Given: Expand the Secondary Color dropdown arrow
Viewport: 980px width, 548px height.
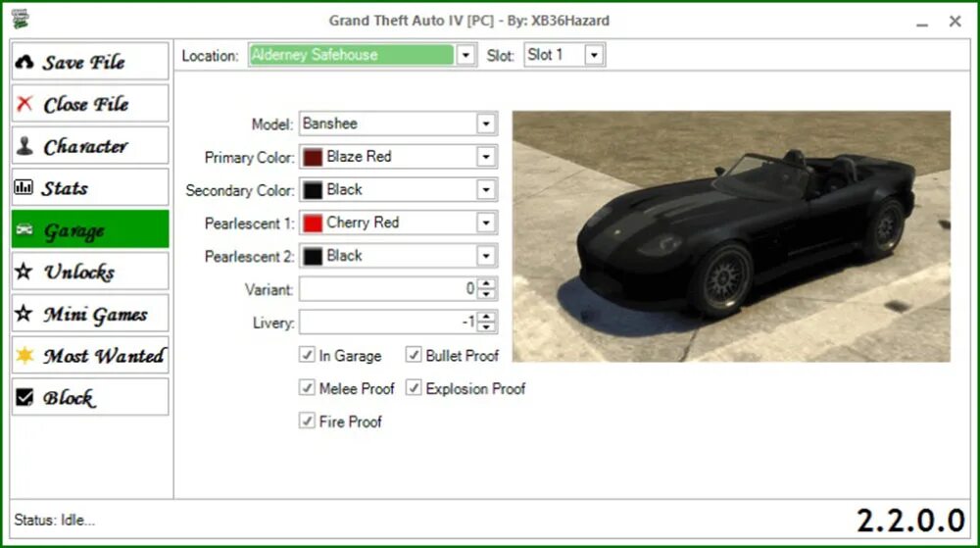Looking at the screenshot, I should 486,189.
